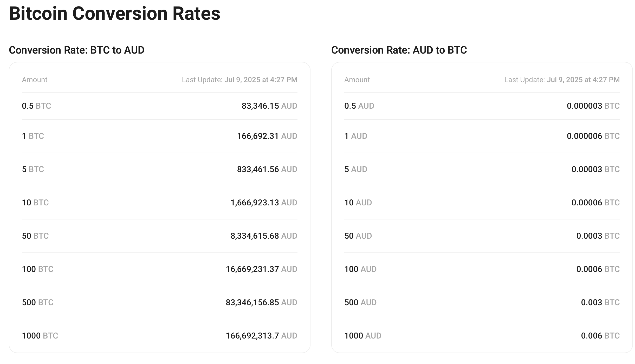This screenshot has height=364, width=635.
Task: Select the 10 AUD row label
Action: coord(358,203)
